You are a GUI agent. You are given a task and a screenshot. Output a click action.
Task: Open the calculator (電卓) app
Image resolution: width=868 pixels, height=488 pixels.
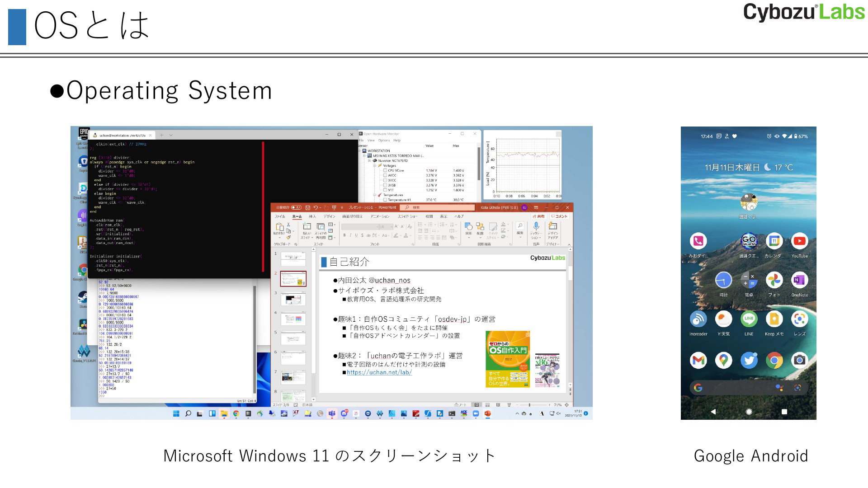point(749,280)
